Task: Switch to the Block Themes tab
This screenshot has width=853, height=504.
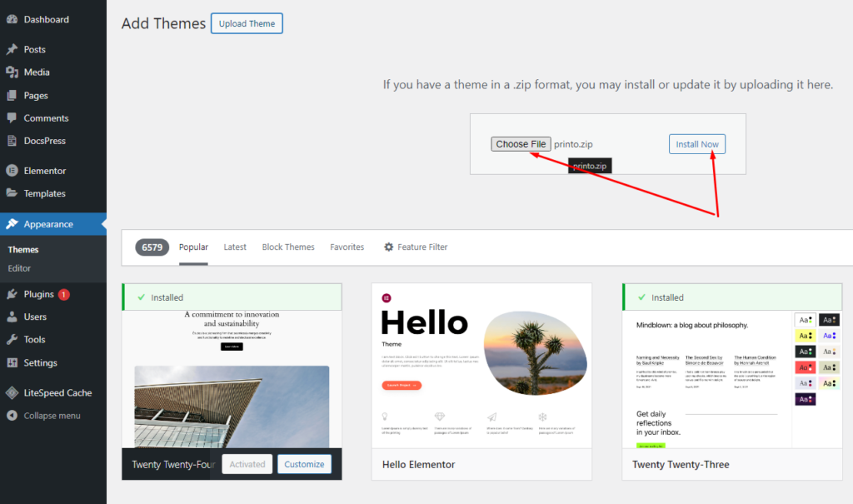Action: 288,247
